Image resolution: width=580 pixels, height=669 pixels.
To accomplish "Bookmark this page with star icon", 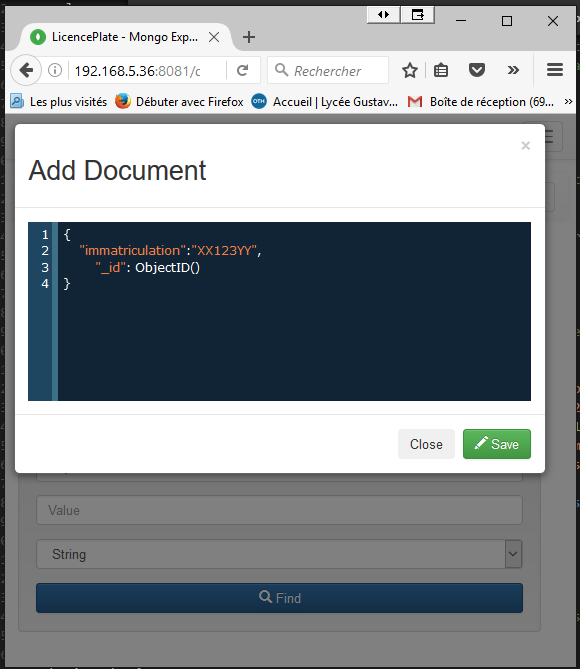I will pyautogui.click(x=410, y=70).
